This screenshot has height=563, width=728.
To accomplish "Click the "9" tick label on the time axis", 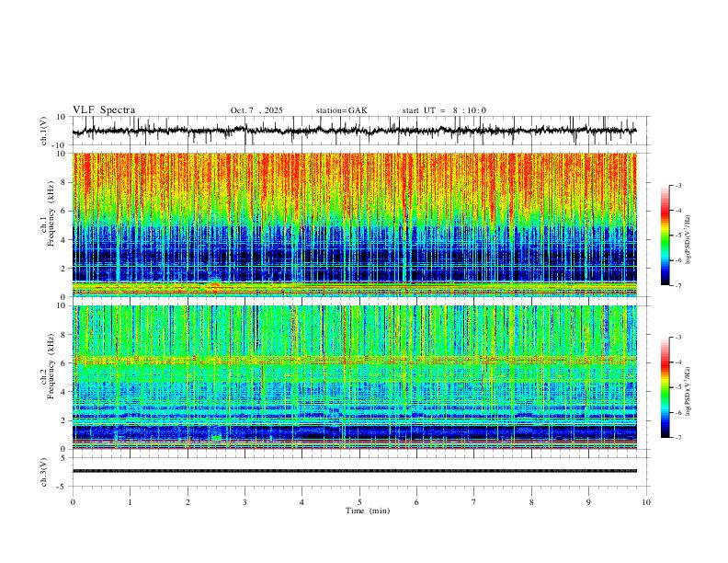I will 588,502.
